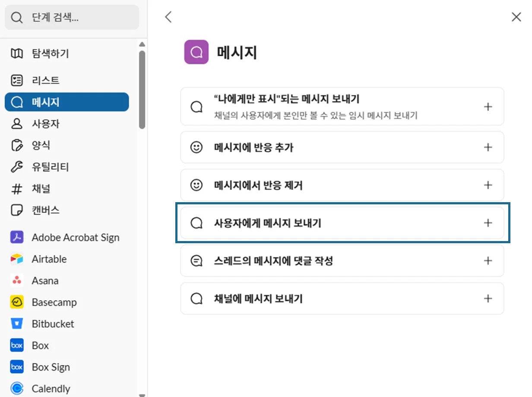Viewport: 532px width, 397px height.
Task: Open the Adobe Acrobat Sign app
Action: (75, 238)
